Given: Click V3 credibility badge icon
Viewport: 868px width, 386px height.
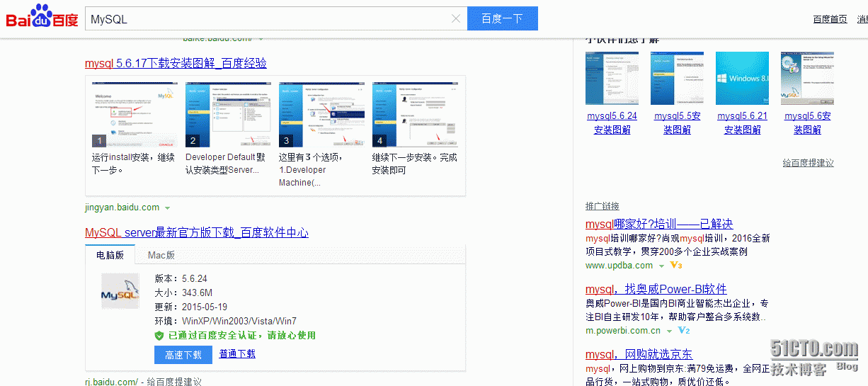Looking at the screenshot, I should pyautogui.click(x=675, y=266).
